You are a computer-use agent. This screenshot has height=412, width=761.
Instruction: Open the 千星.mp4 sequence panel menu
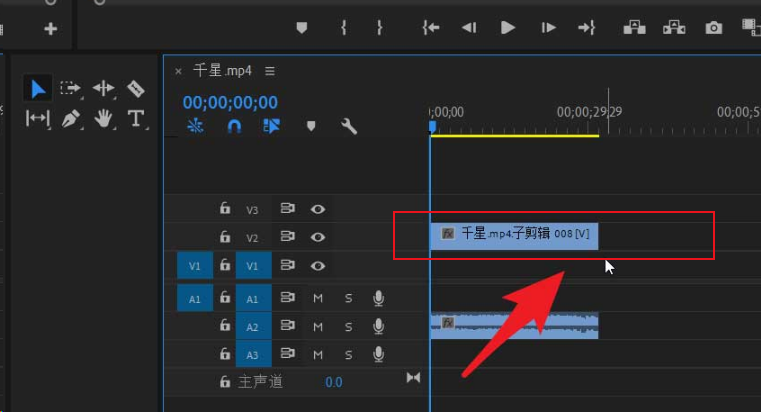(x=270, y=71)
